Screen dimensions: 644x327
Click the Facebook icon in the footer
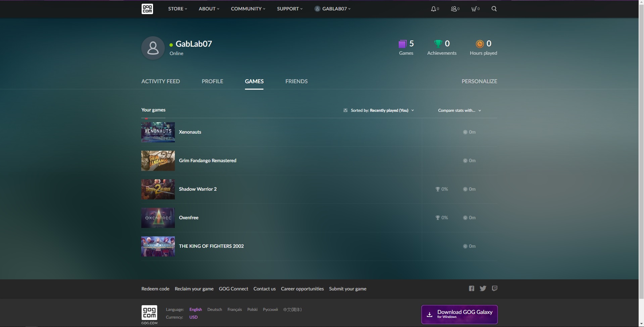(472, 288)
